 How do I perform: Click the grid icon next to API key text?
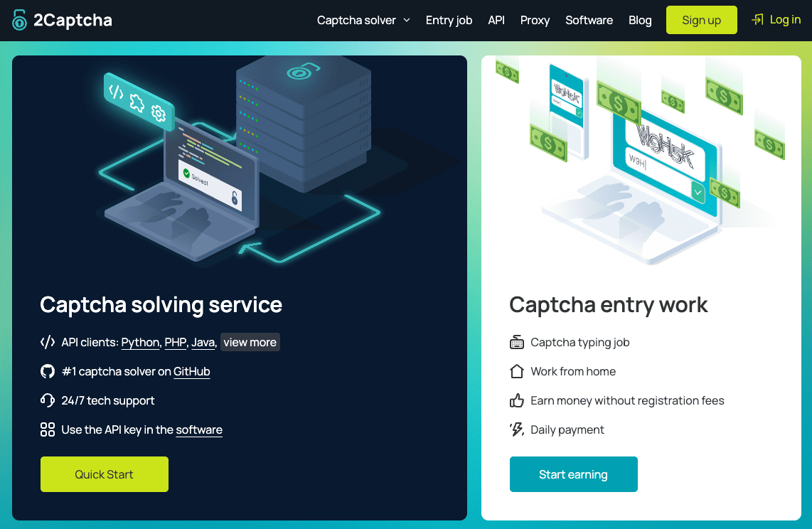[x=47, y=429]
